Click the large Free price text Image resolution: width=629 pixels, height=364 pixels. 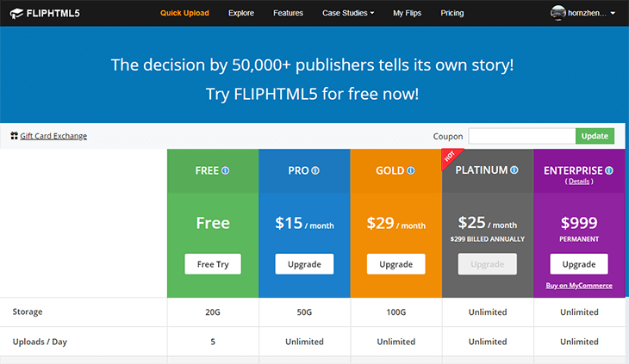coord(213,223)
